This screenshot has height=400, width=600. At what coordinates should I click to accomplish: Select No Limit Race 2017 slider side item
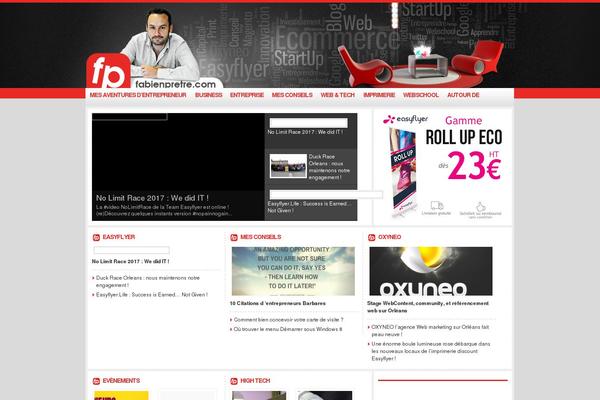(x=311, y=131)
